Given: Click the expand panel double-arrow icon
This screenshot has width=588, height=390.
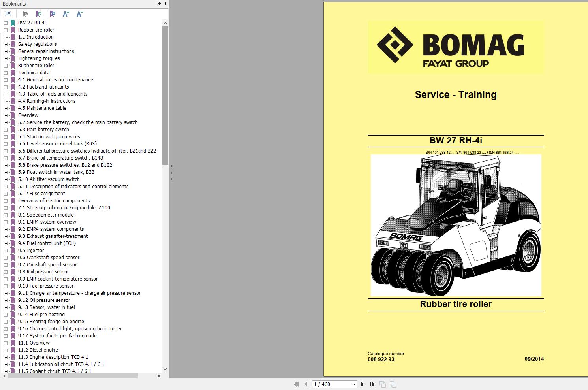Looking at the screenshot, I should pos(159,4).
